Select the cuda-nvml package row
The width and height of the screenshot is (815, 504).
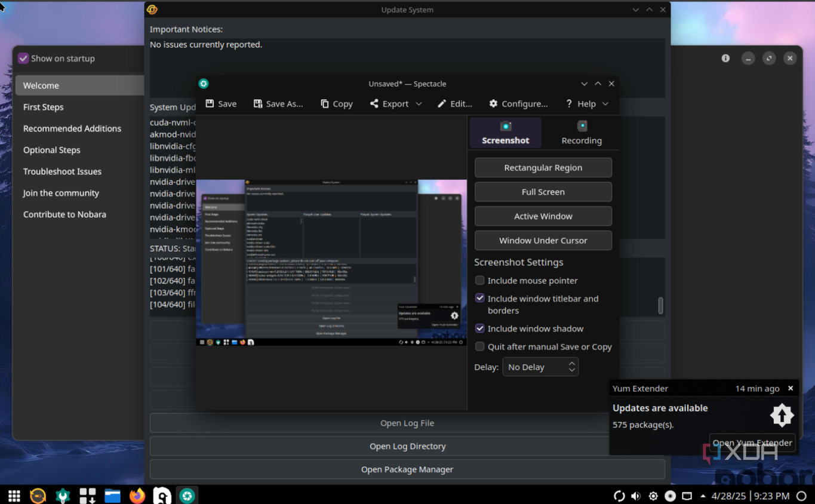pyautogui.click(x=173, y=122)
